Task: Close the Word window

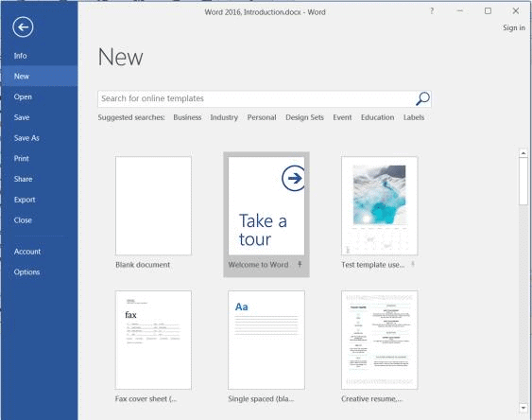Action: coord(515,11)
